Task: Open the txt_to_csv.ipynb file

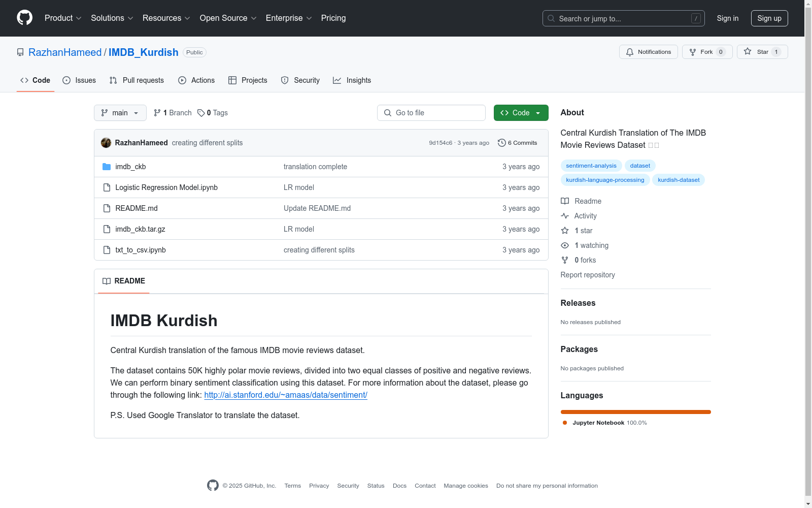Action: tap(141, 250)
